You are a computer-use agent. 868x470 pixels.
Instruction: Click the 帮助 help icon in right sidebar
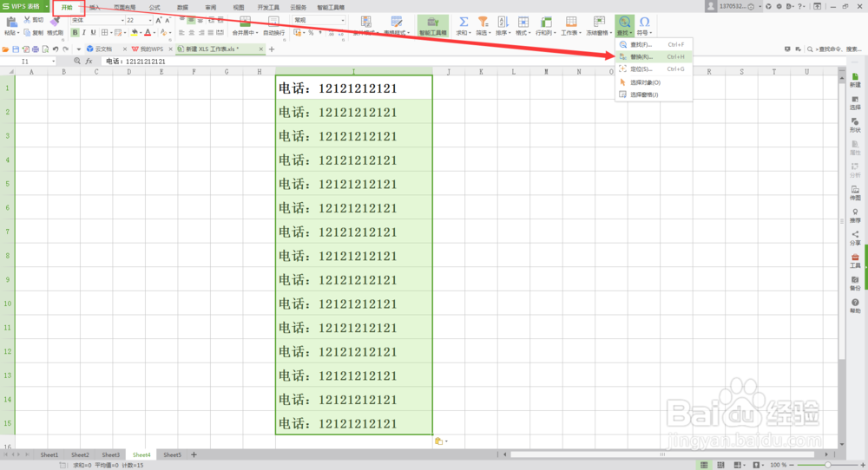855,306
